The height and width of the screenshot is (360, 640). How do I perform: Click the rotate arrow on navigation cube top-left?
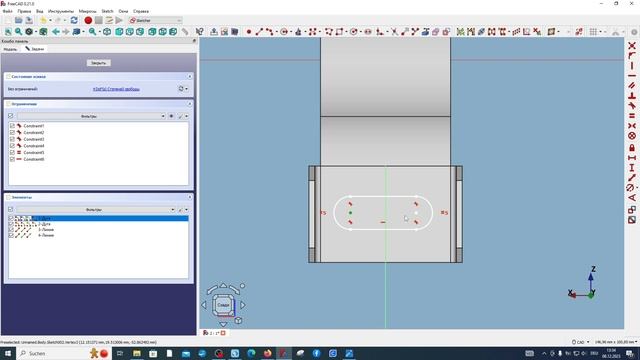pos(212,289)
